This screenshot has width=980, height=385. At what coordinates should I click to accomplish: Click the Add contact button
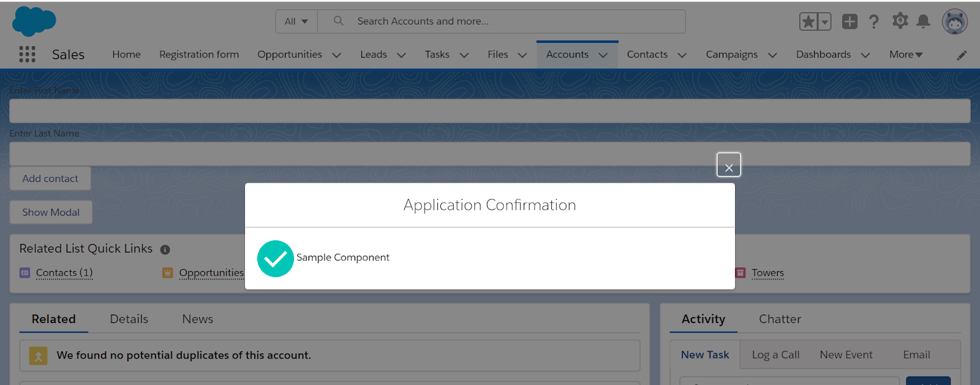(50, 178)
